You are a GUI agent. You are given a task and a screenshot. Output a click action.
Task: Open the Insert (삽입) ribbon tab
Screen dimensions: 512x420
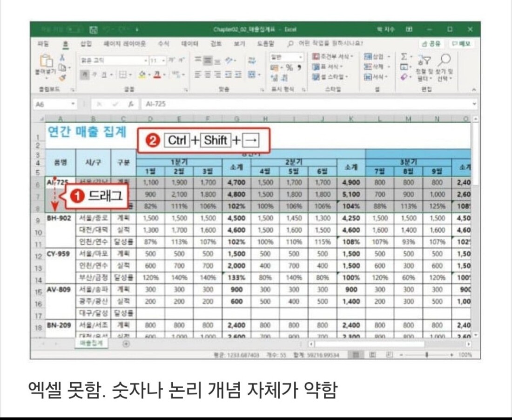click(x=86, y=44)
